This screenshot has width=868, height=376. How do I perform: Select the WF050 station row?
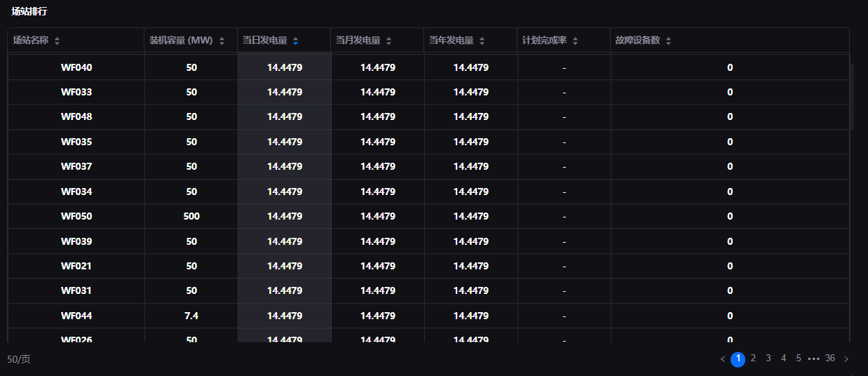coord(76,216)
